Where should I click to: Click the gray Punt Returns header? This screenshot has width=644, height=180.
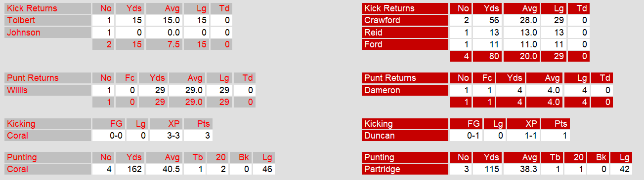[x=48, y=78]
